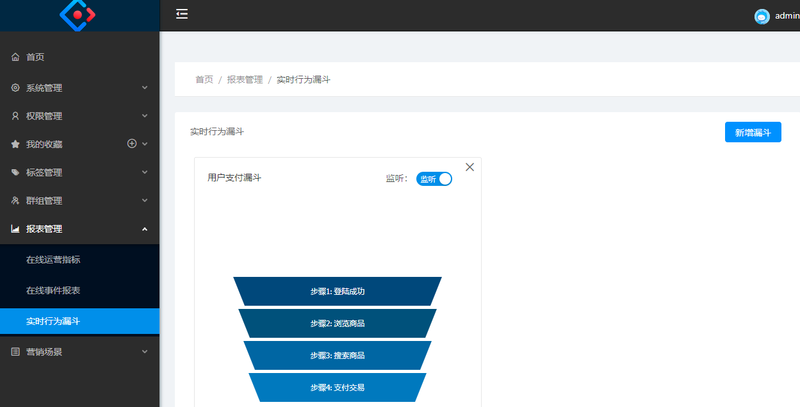800x407 pixels.
Task: Click funnel segment 步骤3: 搜索商品
Action: tap(337, 355)
